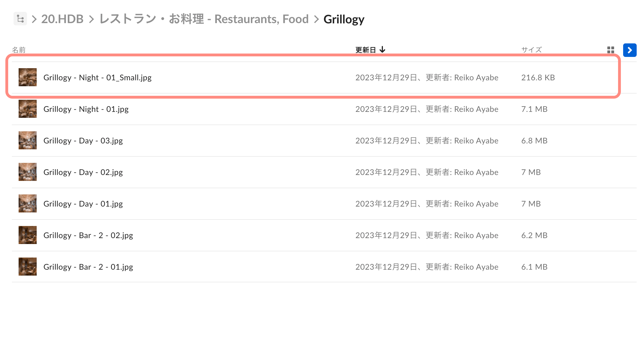Click Grillogy - Bar - 2 - 02.jpg thumbnail
Screen dimensions: 644x337
point(28,235)
